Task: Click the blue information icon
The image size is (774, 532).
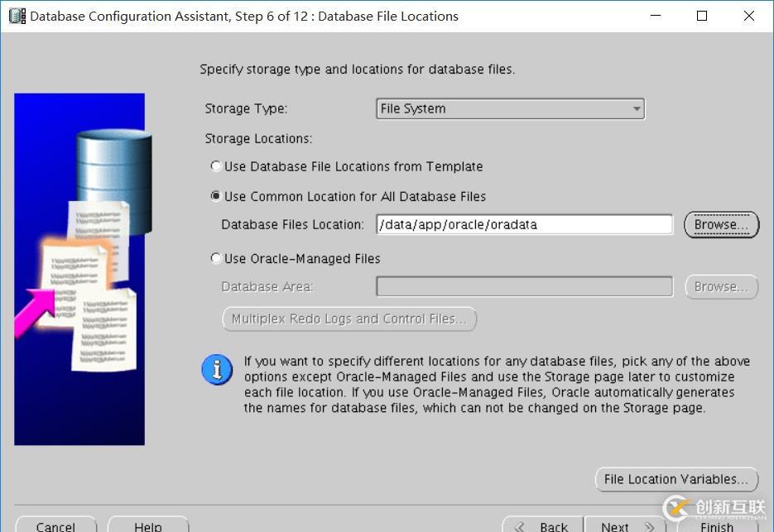Action: 217,370
